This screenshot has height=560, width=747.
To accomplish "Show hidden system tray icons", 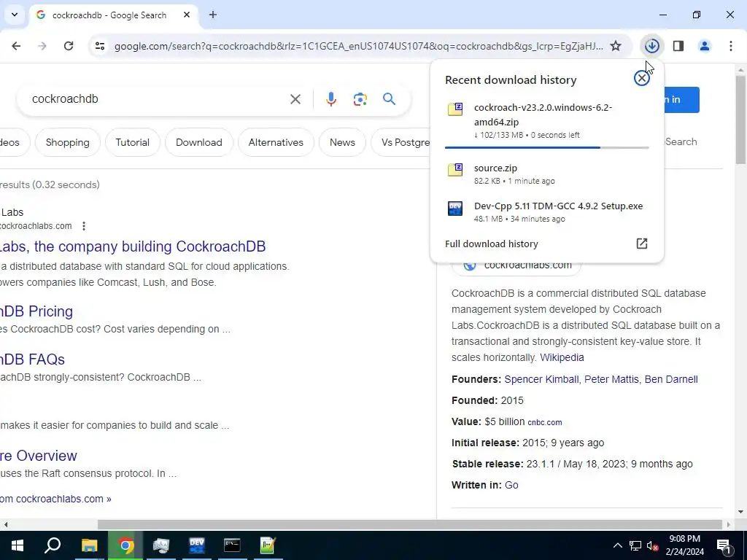I will click(x=617, y=545).
